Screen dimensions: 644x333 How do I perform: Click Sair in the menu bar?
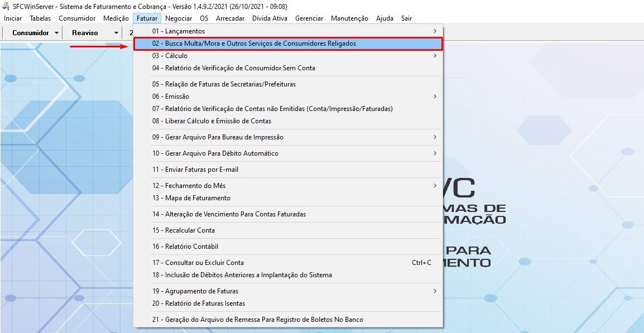(x=406, y=18)
